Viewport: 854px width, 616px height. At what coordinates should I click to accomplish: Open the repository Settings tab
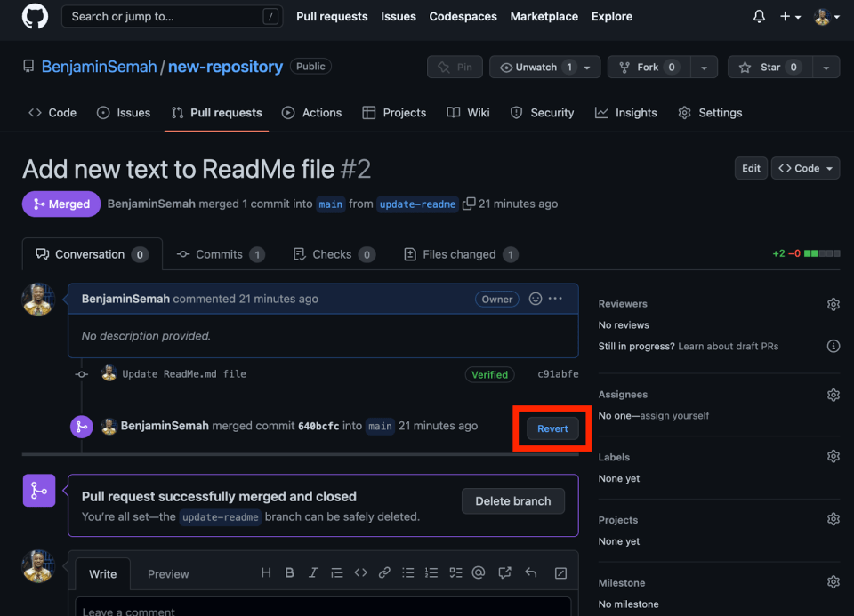click(x=710, y=113)
